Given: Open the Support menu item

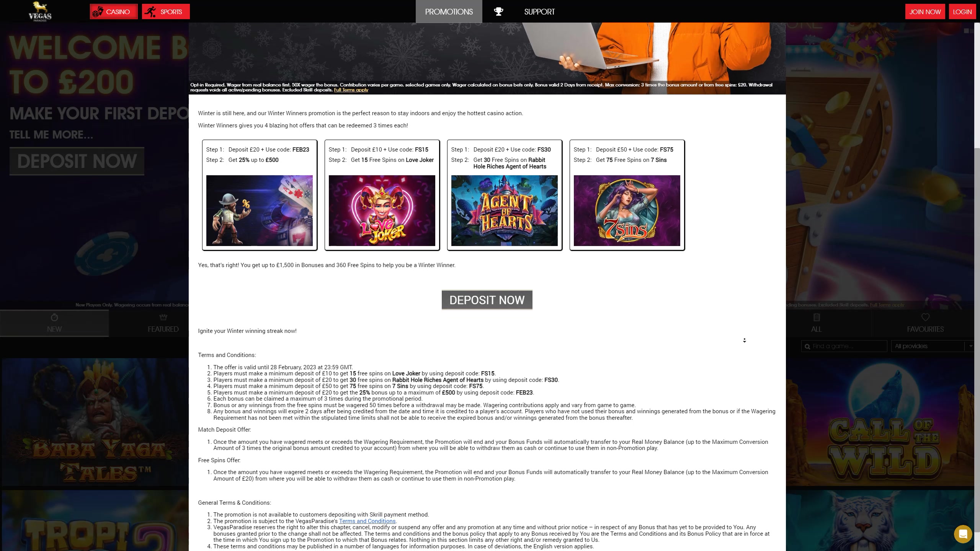Looking at the screenshot, I should pos(539,11).
